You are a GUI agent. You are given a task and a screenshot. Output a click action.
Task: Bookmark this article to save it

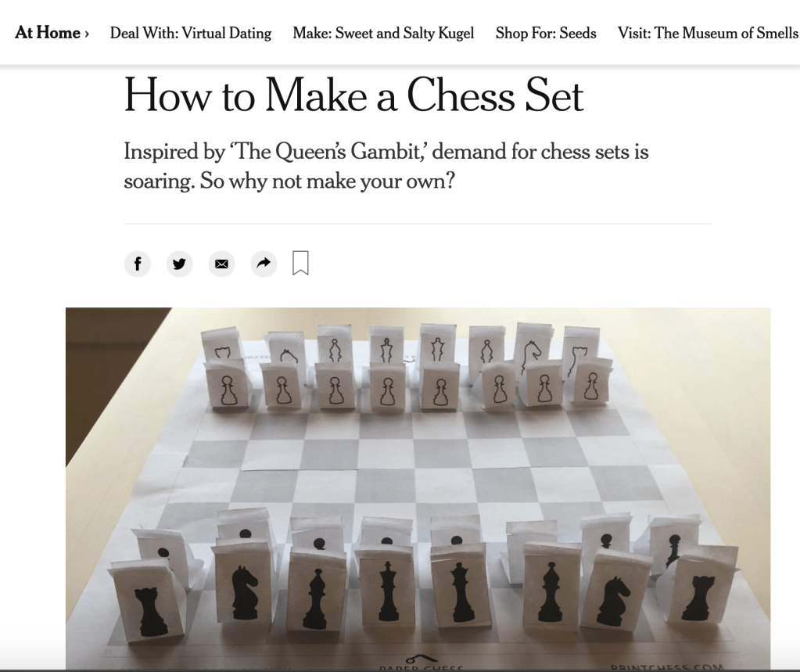click(x=300, y=263)
